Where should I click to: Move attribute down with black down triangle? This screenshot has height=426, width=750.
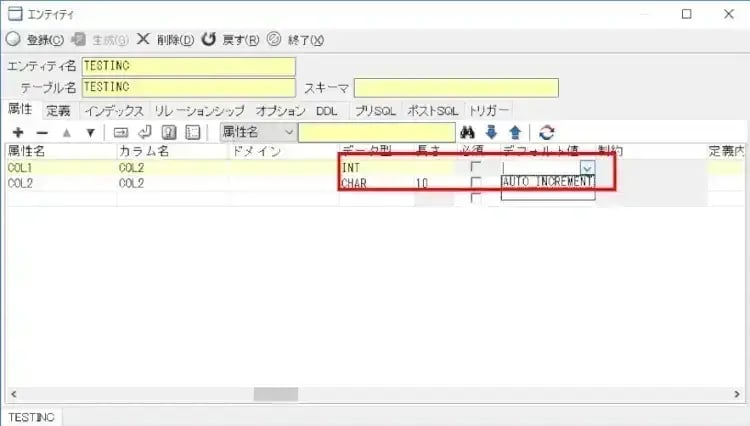(x=90, y=132)
